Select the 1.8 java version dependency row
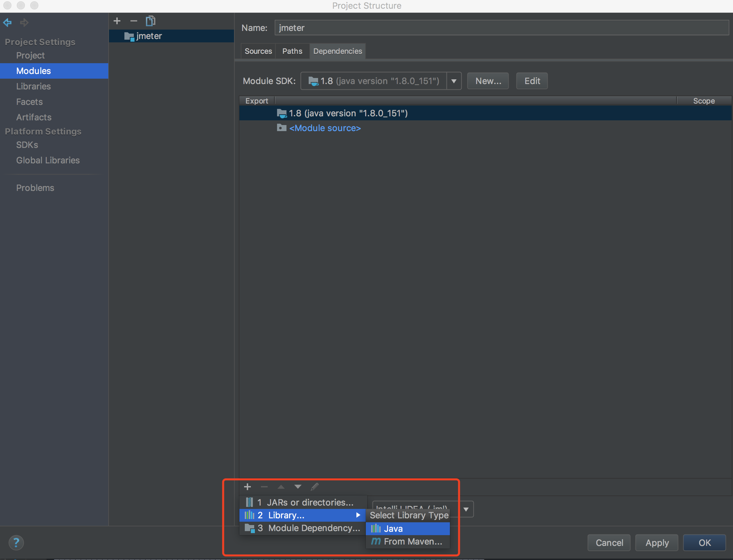This screenshot has width=733, height=560. coord(485,113)
